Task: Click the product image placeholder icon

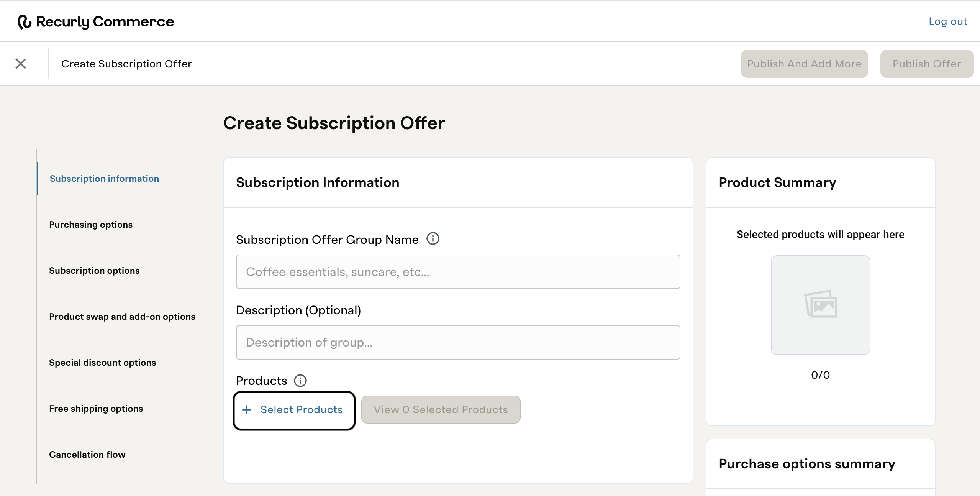Action: pos(820,304)
